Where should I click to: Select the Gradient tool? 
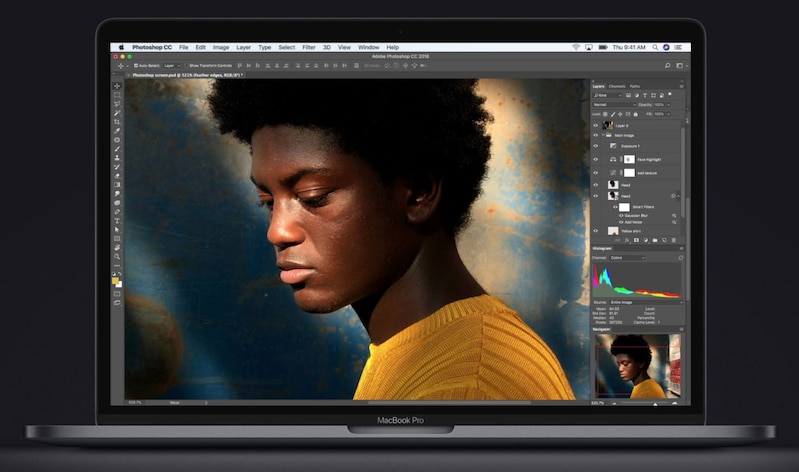pyautogui.click(x=117, y=185)
